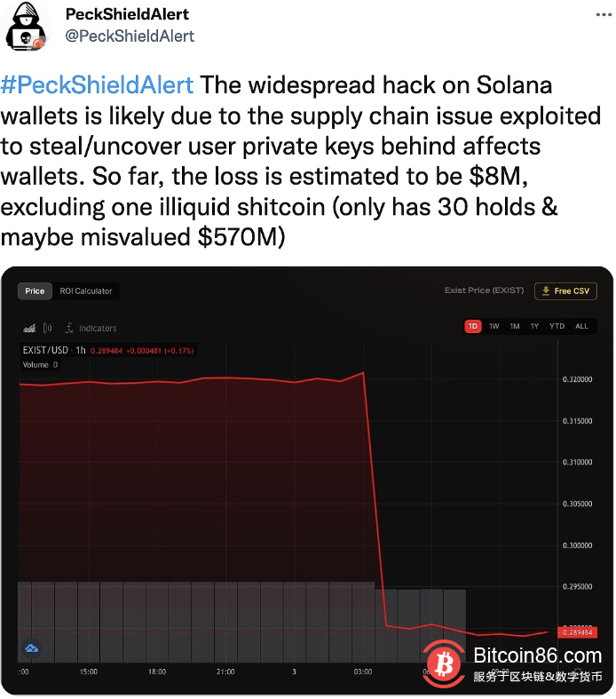Choose the YTD time range
This screenshot has height=699, width=616.
point(557,326)
